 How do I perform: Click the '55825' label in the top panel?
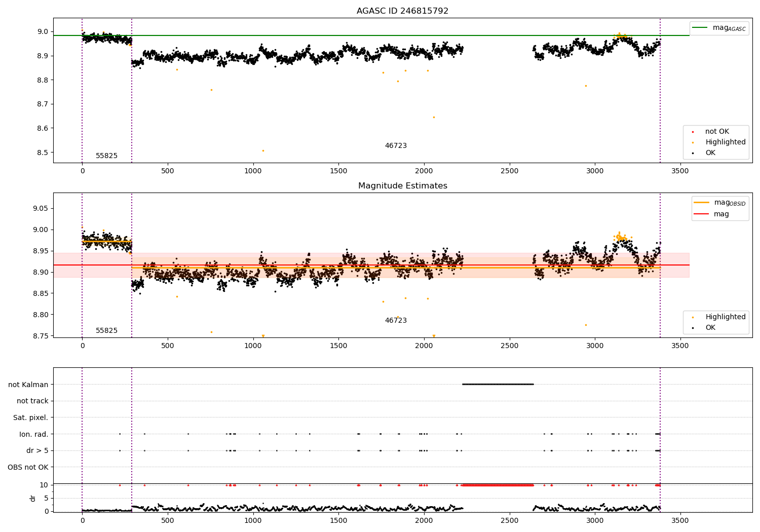[x=106, y=156]
